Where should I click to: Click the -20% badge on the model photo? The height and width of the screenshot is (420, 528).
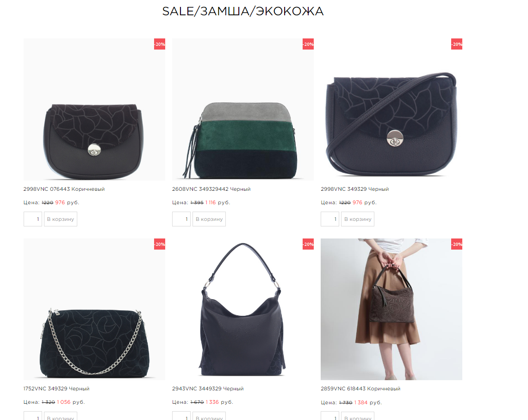point(457,244)
